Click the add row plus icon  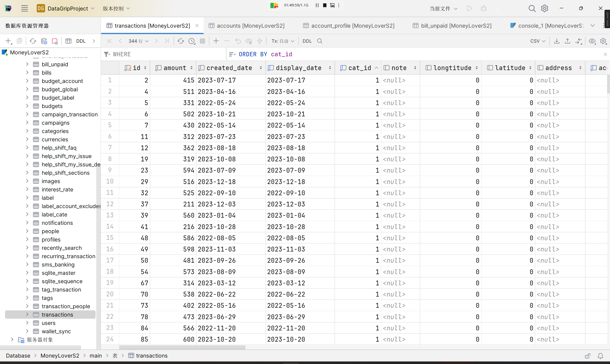pos(216,41)
